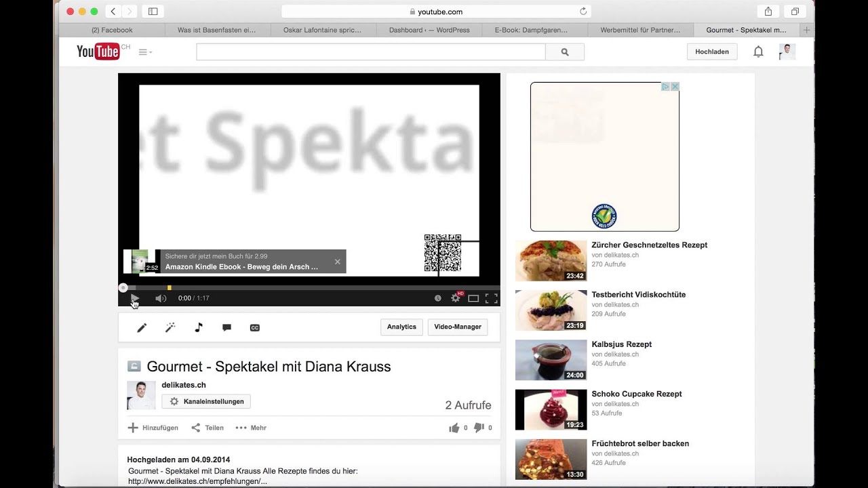Mute the video volume speaker icon

click(x=161, y=298)
